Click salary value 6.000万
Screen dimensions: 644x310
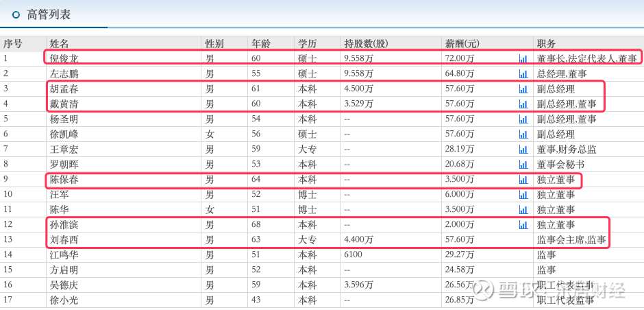460,195
